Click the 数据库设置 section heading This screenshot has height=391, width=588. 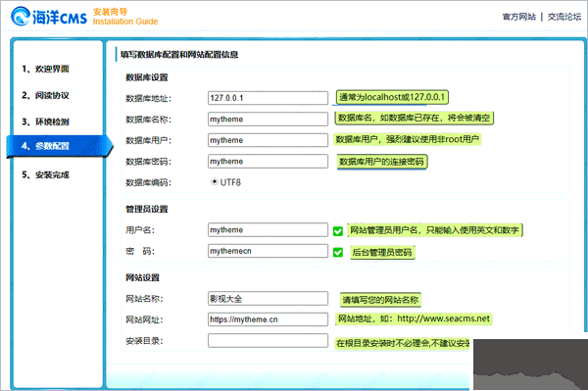(147, 77)
